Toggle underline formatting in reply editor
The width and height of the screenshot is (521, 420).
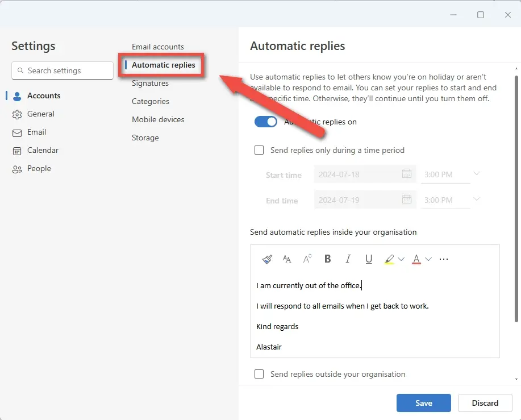tap(369, 259)
